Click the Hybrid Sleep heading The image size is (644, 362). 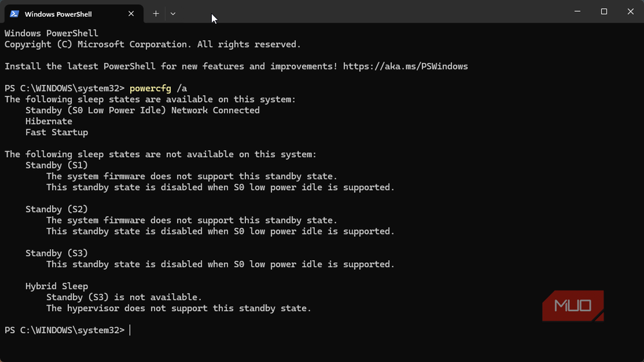click(x=57, y=286)
